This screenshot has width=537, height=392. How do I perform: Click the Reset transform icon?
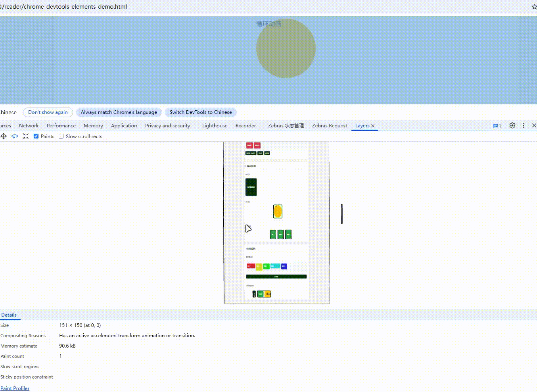click(26, 136)
